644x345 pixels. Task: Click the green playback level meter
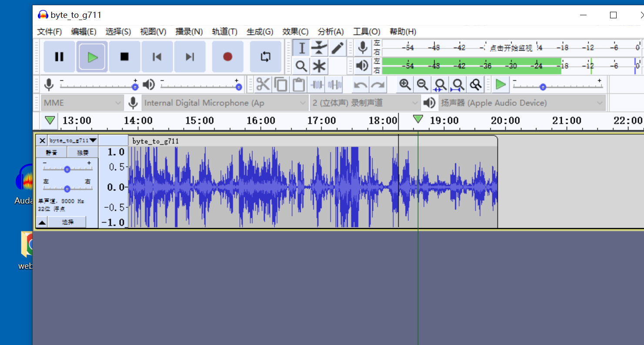pos(511,66)
